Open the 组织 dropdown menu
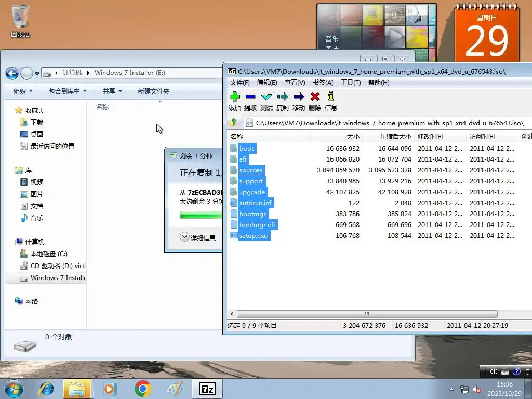Viewport: 532px width, 399px height. (23, 91)
